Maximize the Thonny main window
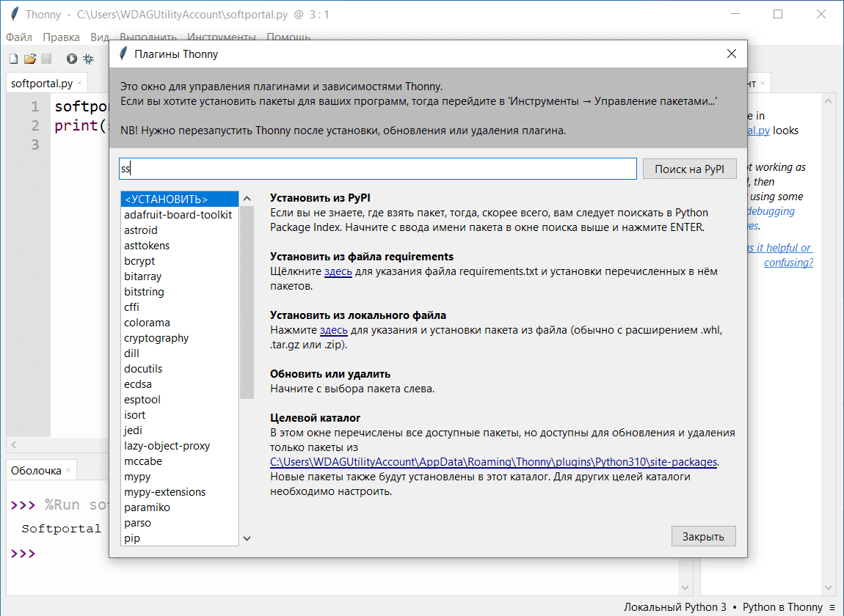Viewport: 844px width, 616px height. [778, 14]
